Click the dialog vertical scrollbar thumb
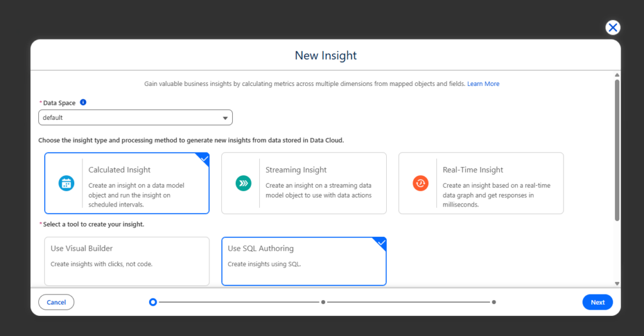644x336 pixels. pos(617,150)
